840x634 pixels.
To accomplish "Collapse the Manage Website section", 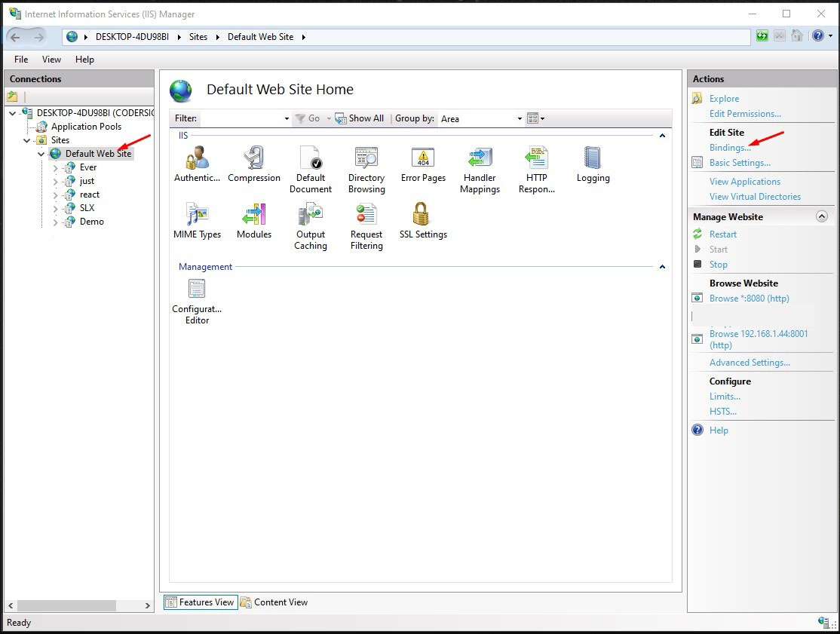I will (822, 216).
